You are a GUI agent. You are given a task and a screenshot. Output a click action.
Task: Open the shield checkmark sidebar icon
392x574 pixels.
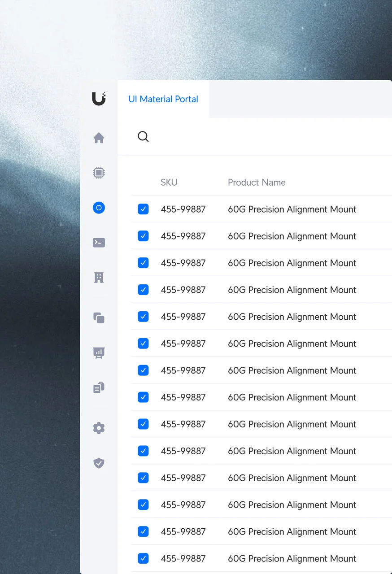(x=99, y=463)
